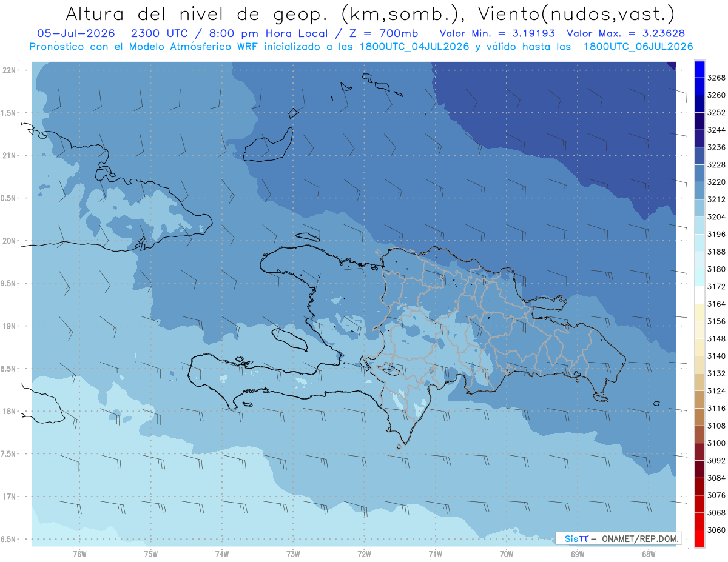Click the colorbar label '3252'
The height and width of the screenshot is (562, 728).
(x=716, y=112)
